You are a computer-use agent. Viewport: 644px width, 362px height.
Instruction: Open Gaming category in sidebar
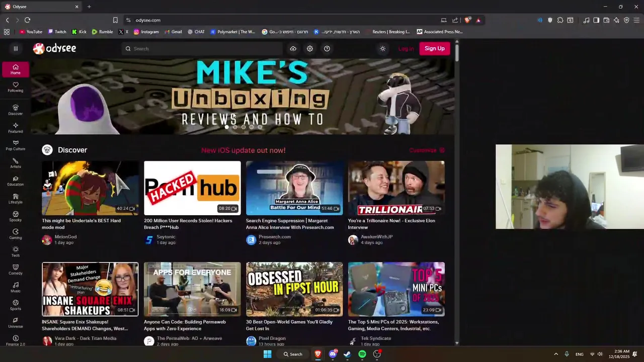point(16,234)
